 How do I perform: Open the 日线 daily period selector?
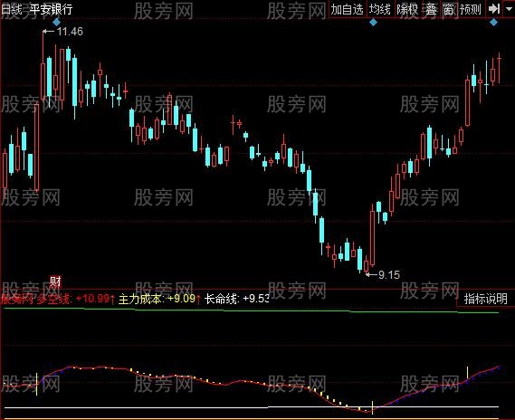[x=12, y=9]
